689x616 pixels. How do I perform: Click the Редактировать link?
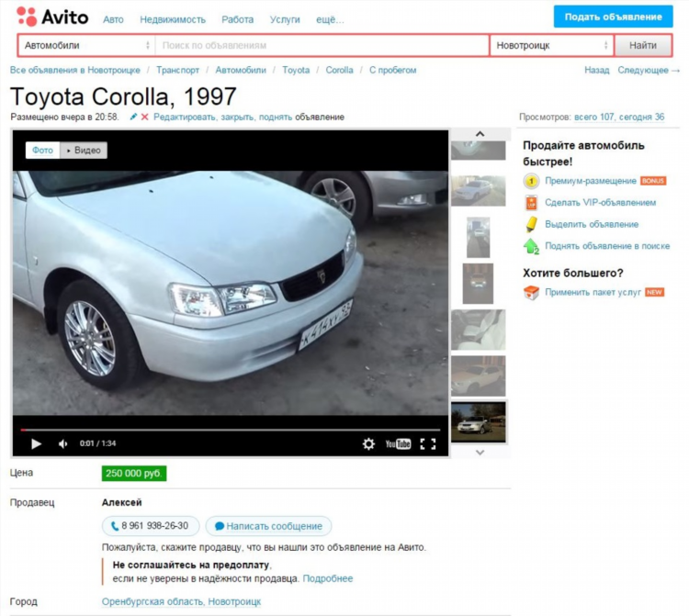tap(184, 118)
